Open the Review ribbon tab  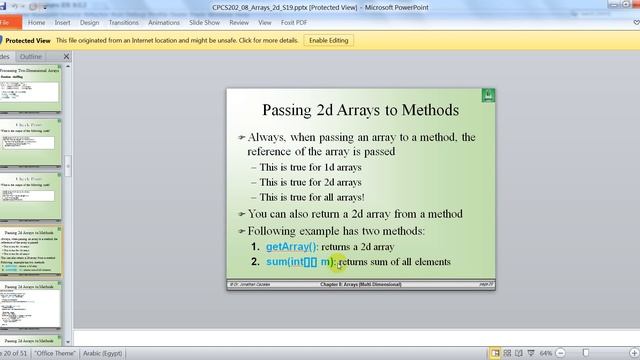[239, 23]
